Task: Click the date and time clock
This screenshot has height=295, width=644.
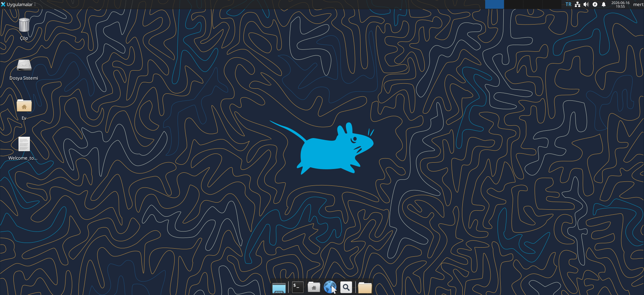Action: pos(620,4)
